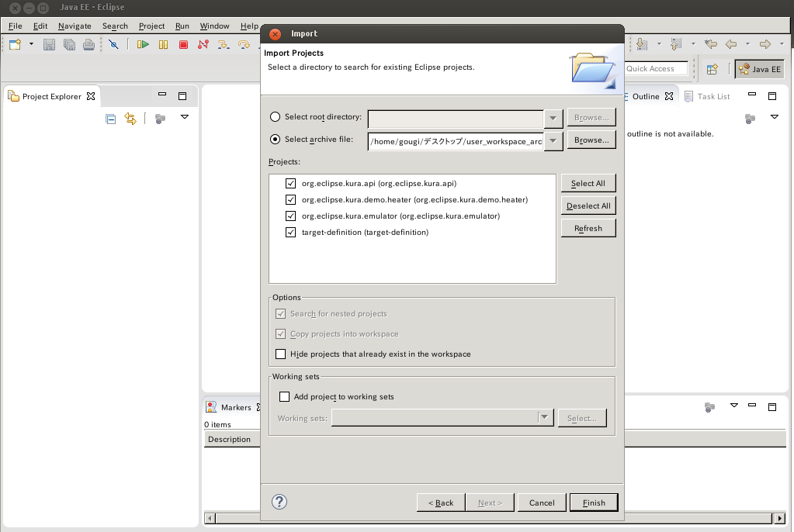This screenshot has width=794, height=532.
Task: Open the root directory combo dropdown arrow
Action: click(553, 119)
